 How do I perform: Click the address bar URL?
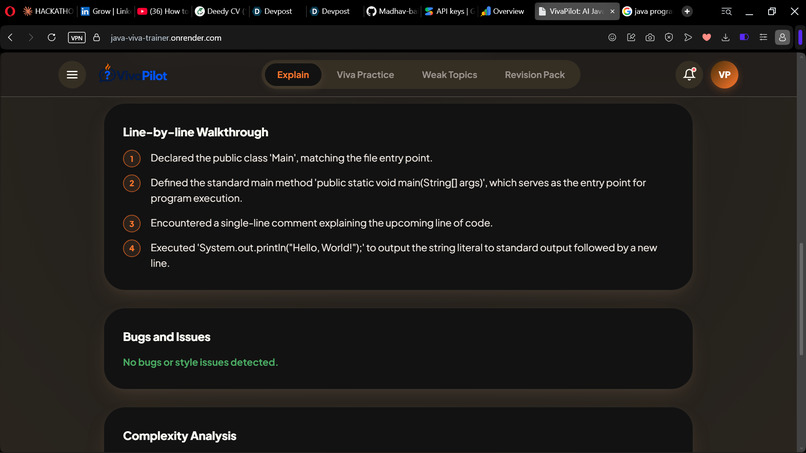pos(166,38)
